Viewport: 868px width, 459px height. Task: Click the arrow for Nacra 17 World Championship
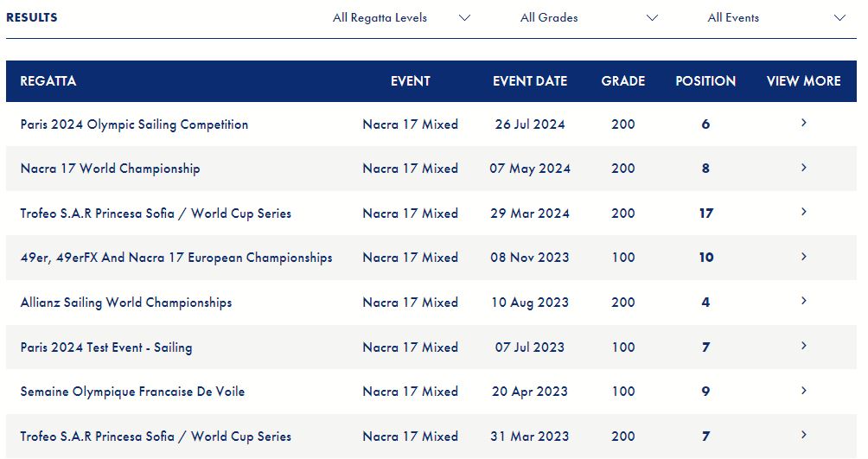[804, 168]
